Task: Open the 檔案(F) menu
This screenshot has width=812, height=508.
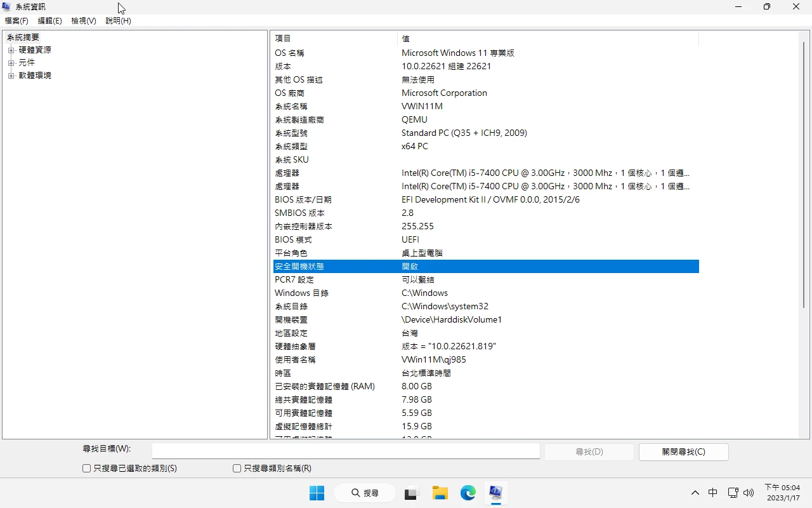Action: (x=16, y=21)
